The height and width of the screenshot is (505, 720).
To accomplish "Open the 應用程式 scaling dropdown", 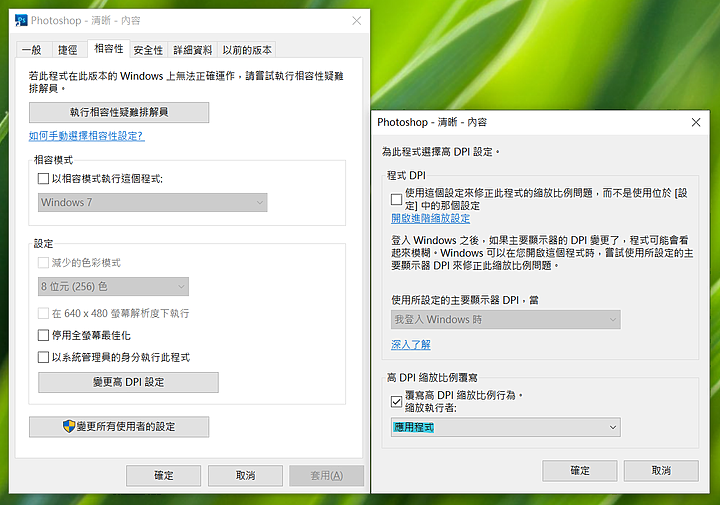I will [x=506, y=427].
